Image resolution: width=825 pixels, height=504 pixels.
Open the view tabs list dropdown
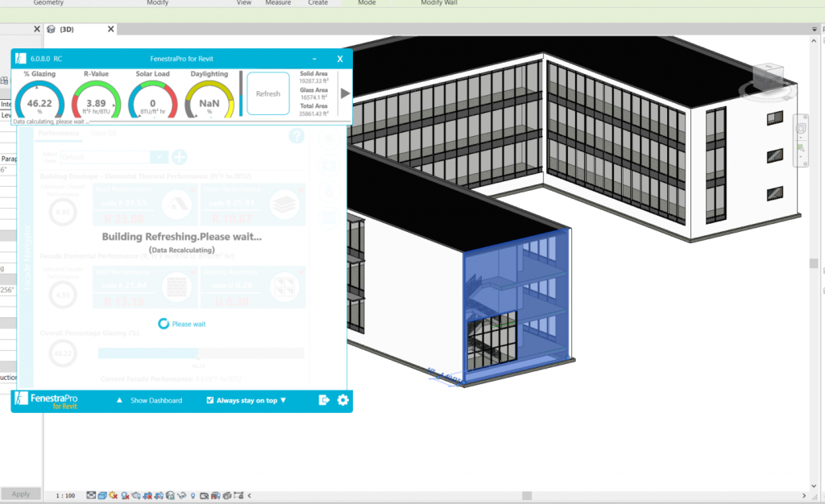pos(815,30)
